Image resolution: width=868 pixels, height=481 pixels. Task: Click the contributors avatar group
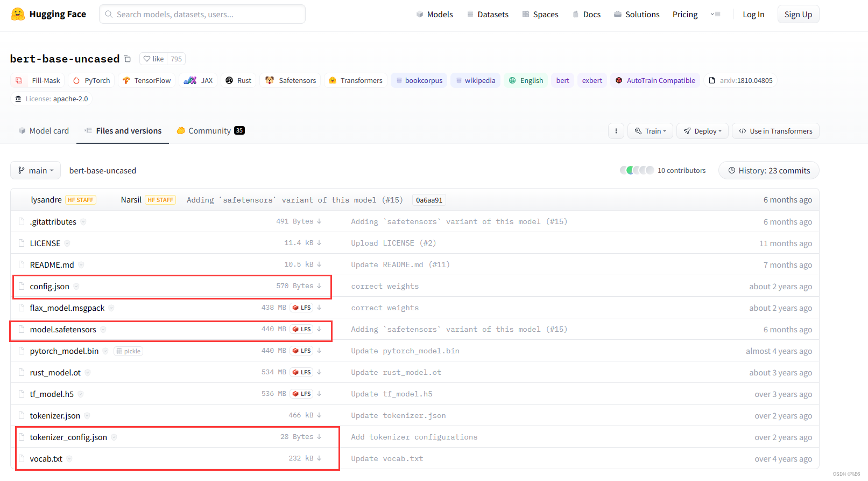pyautogui.click(x=637, y=170)
